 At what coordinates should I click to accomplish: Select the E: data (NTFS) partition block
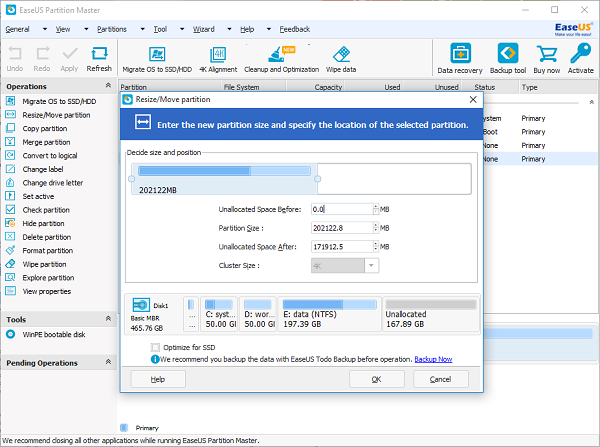click(329, 314)
